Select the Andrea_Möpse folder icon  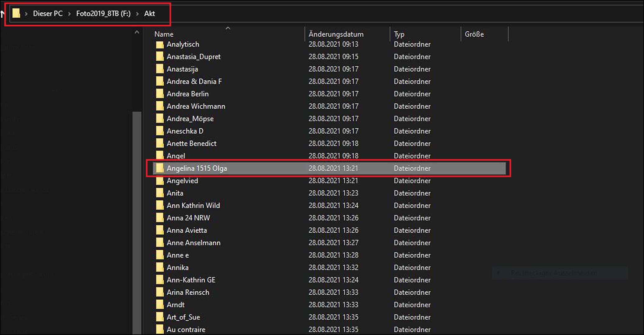(x=160, y=119)
